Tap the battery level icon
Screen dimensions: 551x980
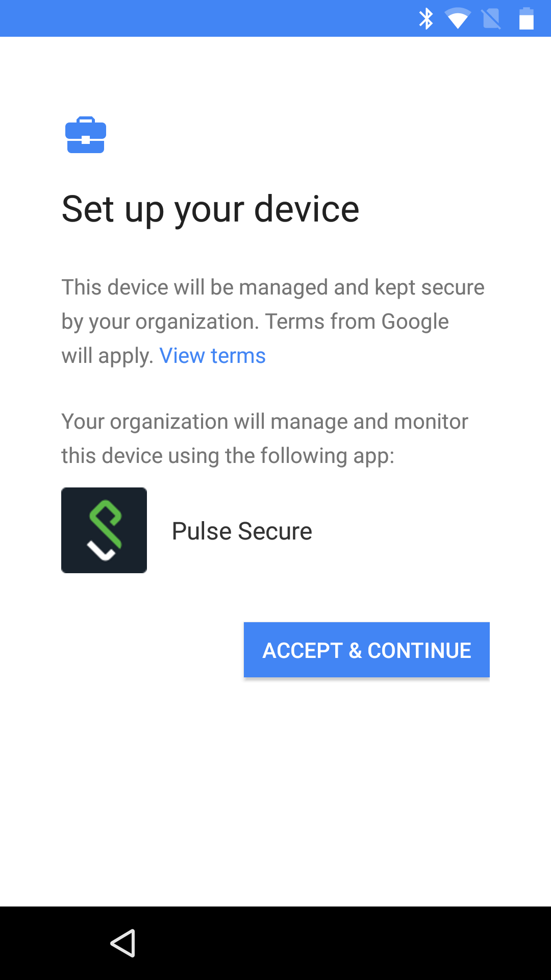pyautogui.click(x=527, y=19)
